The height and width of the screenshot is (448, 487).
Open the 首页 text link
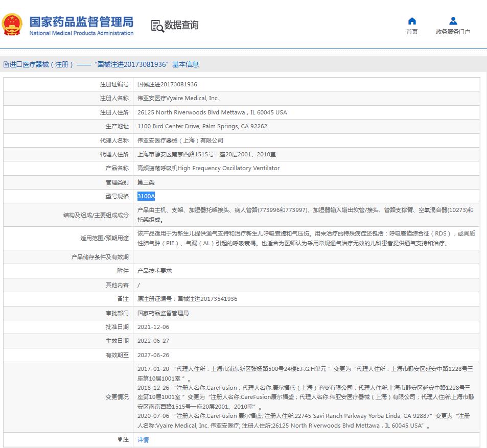(412, 32)
